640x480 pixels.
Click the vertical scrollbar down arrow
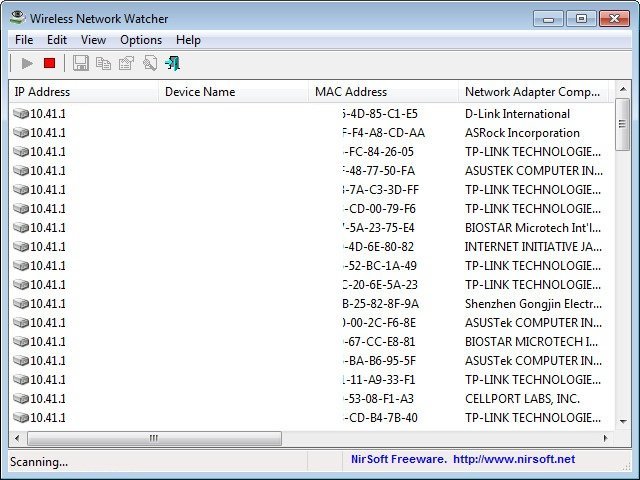click(x=623, y=421)
